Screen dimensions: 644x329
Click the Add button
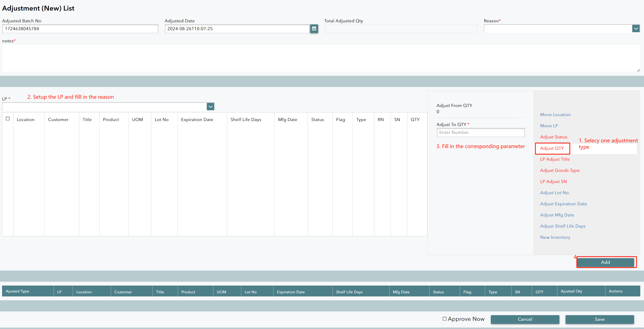[x=605, y=262]
